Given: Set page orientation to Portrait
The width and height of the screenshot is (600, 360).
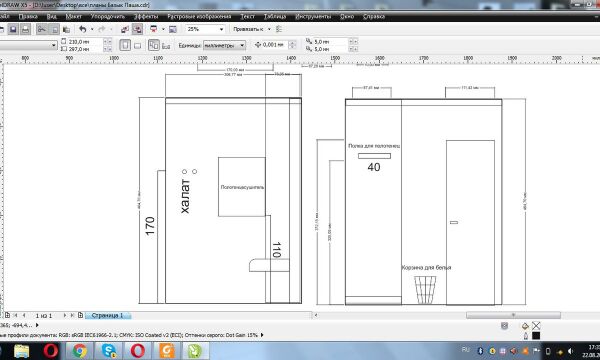Looking at the screenshot, I should point(125,45).
